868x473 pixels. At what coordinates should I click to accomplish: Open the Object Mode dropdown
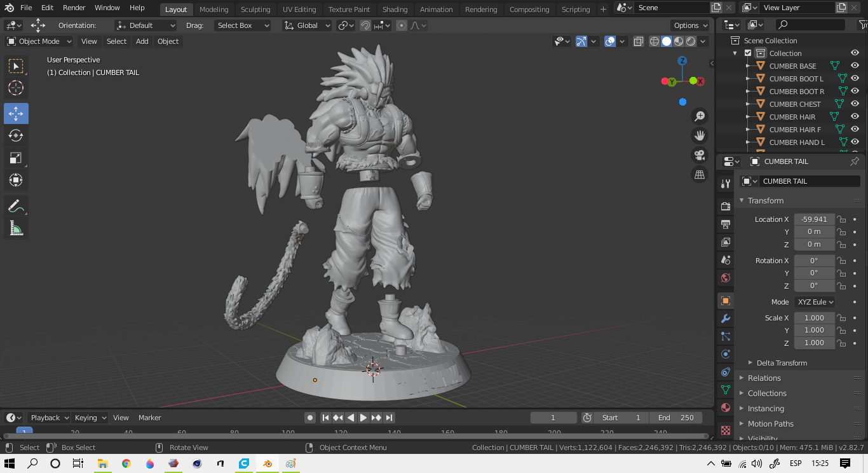pyautogui.click(x=39, y=41)
